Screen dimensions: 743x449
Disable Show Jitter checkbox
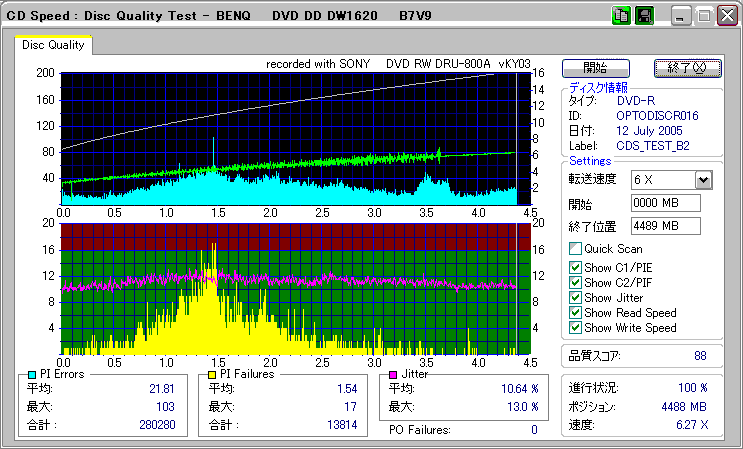[x=575, y=297]
